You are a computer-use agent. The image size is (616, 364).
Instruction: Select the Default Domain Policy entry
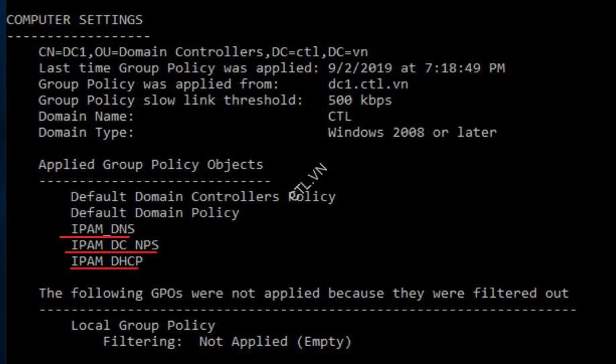click(155, 213)
